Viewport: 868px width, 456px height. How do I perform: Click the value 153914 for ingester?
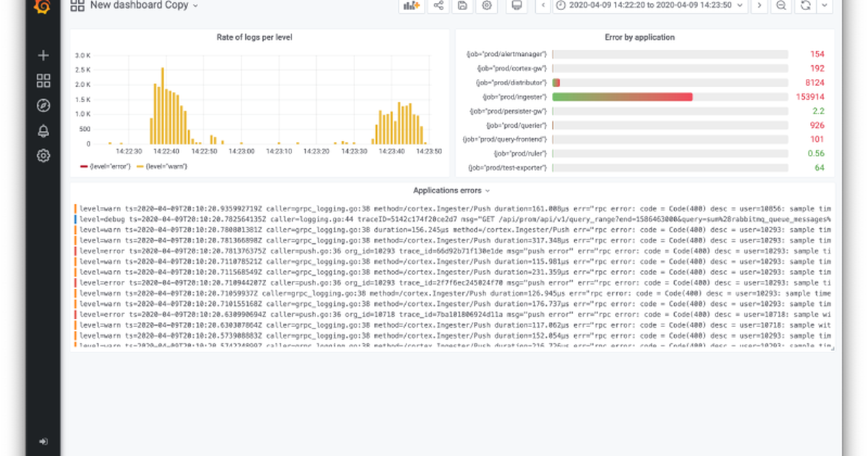(x=810, y=97)
